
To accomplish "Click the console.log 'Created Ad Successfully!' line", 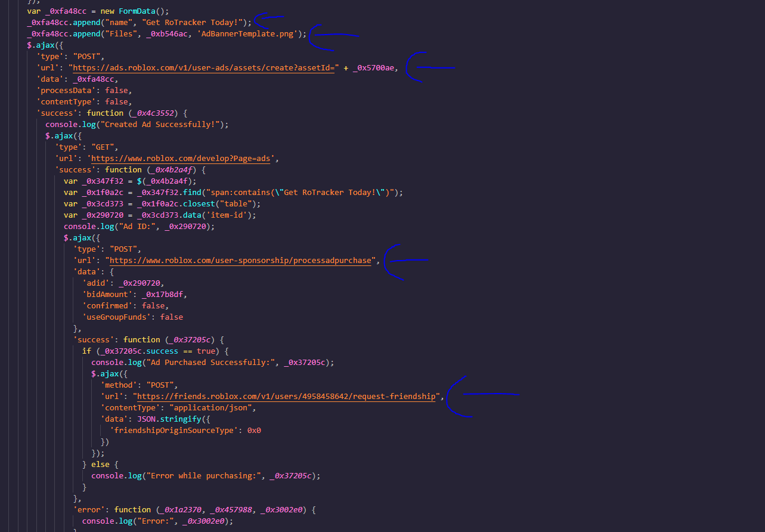I will 137,124.
